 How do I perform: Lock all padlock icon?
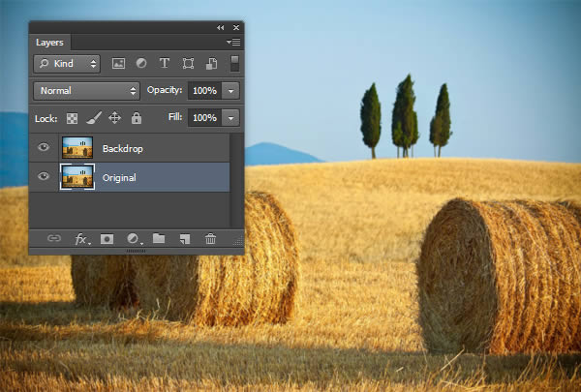pyautogui.click(x=137, y=118)
